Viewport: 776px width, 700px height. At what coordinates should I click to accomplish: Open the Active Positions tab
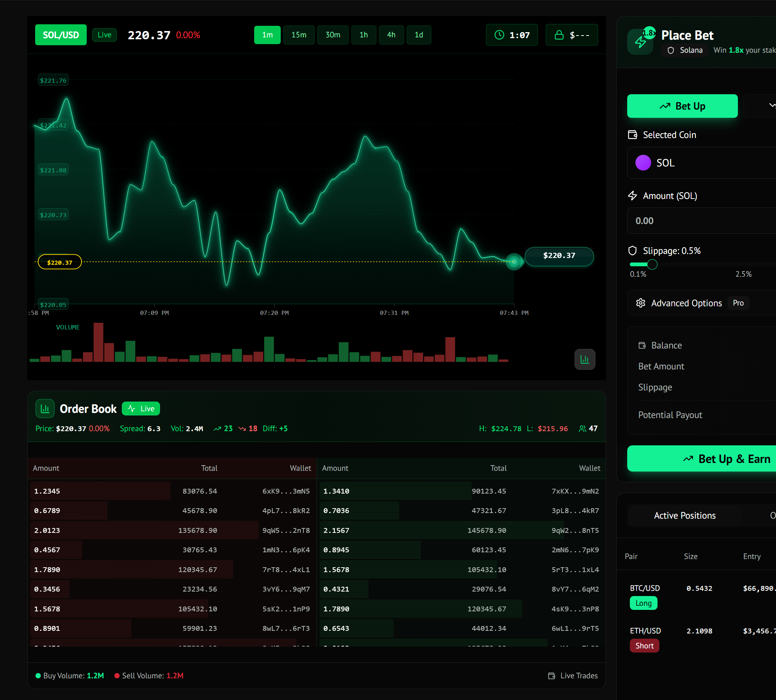(x=684, y=515)
